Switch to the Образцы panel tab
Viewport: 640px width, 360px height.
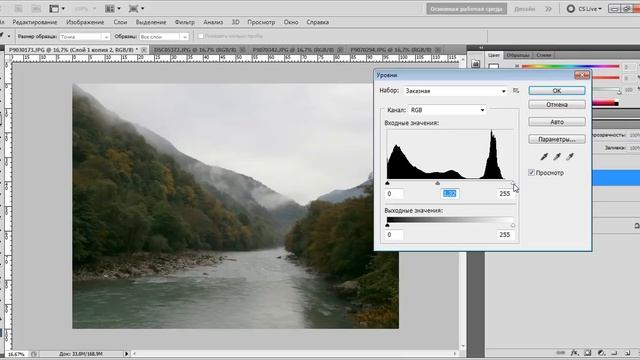[x=518, y=55]
